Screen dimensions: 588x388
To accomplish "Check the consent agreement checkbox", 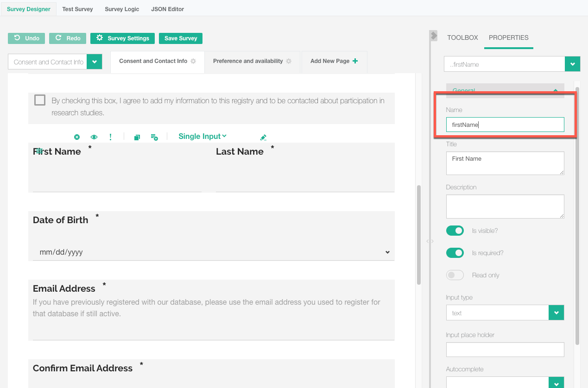I will click(40, 100).
